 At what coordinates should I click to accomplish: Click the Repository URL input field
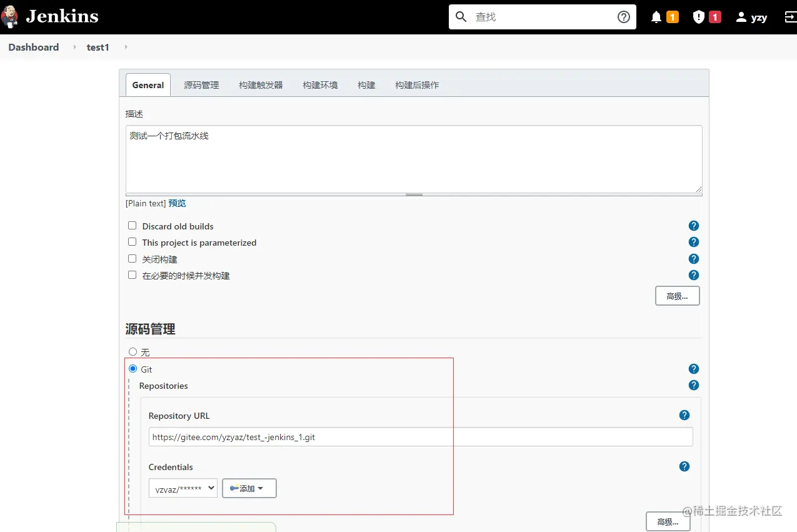(x=421, y=437)
